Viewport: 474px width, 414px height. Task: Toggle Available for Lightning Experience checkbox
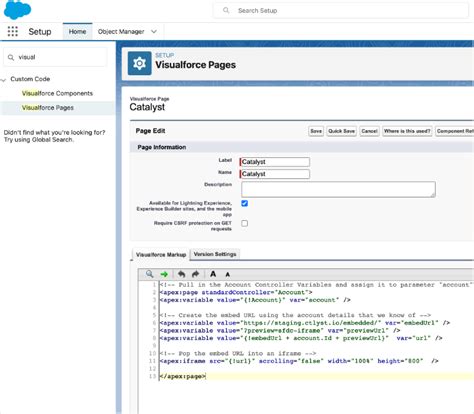[x=245, y=203]
